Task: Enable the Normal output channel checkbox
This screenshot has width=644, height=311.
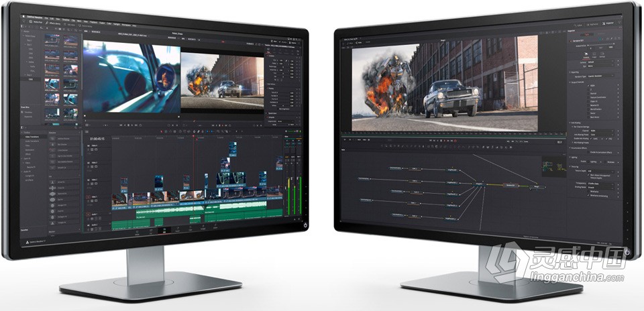Action: pos(588,94)
